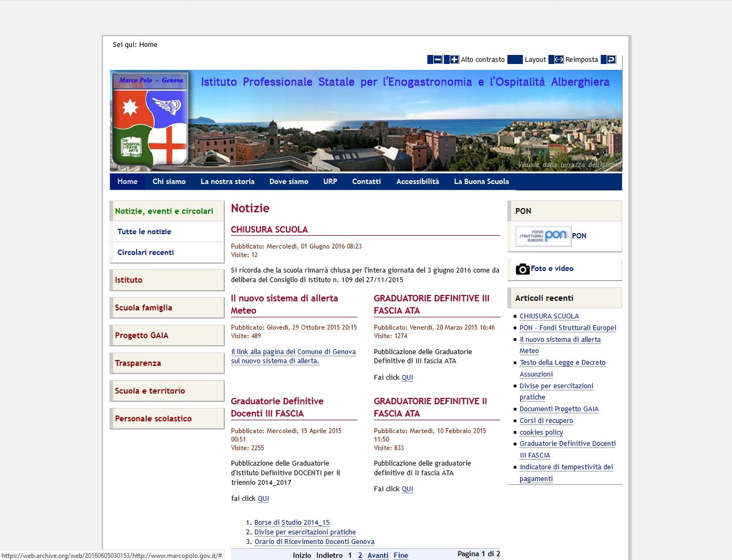
Task: Follow link to Comune di Genova allerta page
Action: click(x=293, y=356)
